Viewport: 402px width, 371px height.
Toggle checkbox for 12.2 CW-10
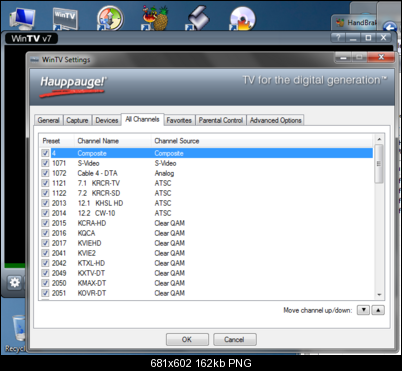(x=45, y=213)
